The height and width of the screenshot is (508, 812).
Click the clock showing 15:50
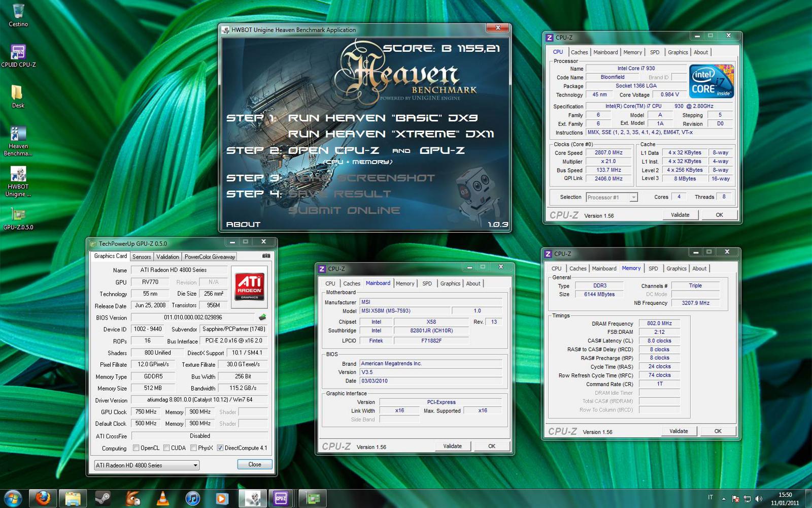(785, 495)
